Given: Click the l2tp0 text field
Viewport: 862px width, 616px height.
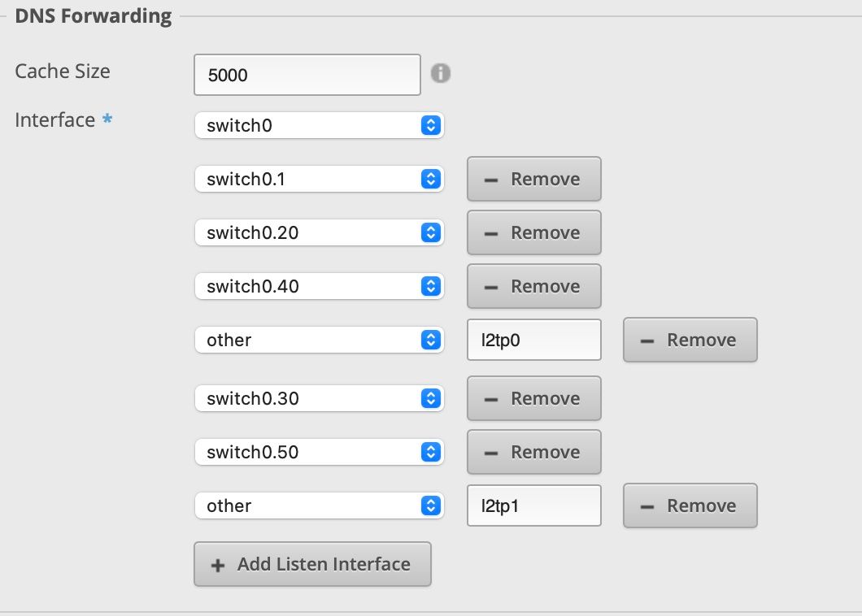Looking at the screenshot, I should 533,340.
